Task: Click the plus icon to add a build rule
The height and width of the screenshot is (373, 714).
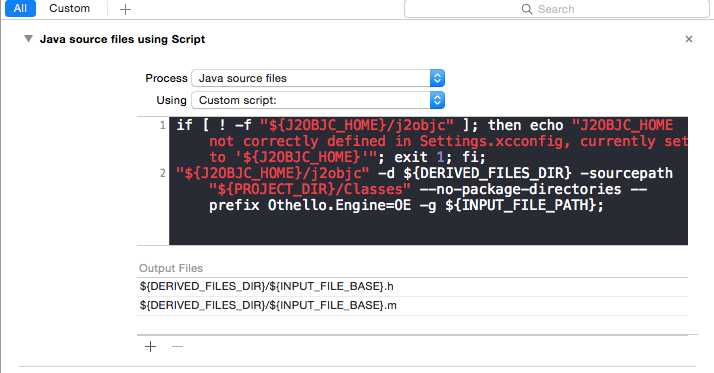Action: 125,9
